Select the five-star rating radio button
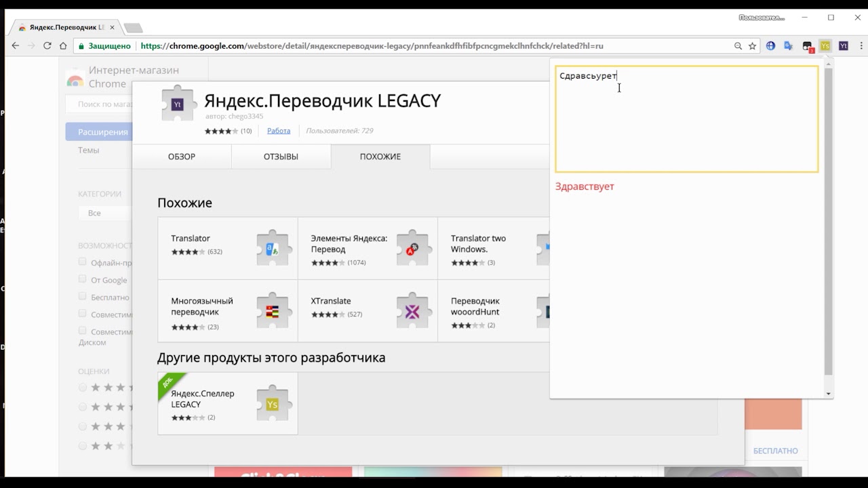 click(x=83, y=388)
